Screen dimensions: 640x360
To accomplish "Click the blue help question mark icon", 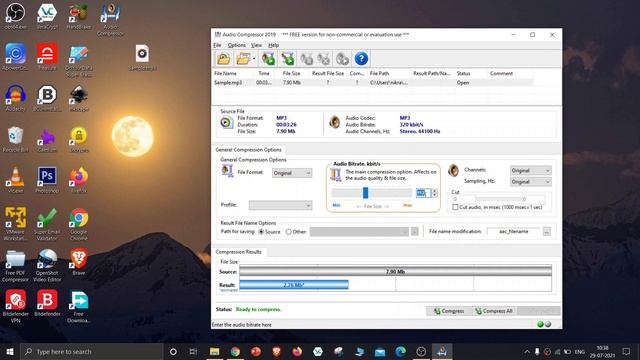I will [x=361, y=59].
